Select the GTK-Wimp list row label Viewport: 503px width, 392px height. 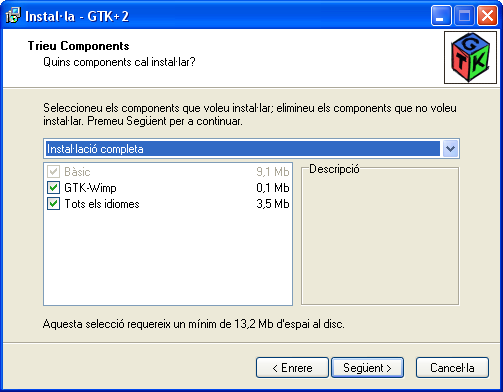click(x=90, y=188)
